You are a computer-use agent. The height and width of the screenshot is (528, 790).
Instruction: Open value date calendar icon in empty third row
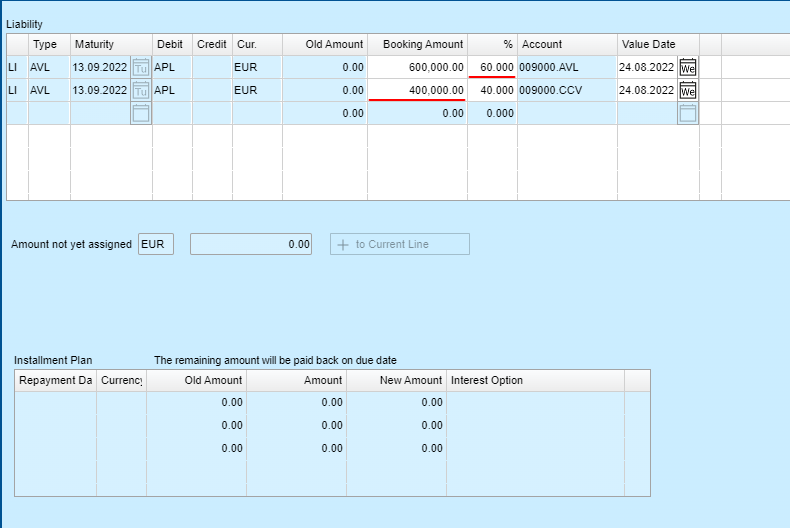[x=688, y=113]
